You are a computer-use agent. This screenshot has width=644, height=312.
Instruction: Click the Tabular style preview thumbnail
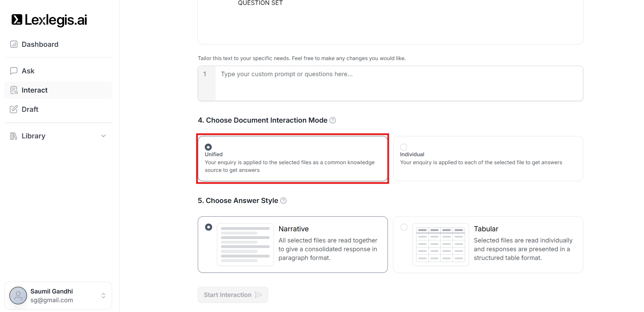[x=440, y=245]
